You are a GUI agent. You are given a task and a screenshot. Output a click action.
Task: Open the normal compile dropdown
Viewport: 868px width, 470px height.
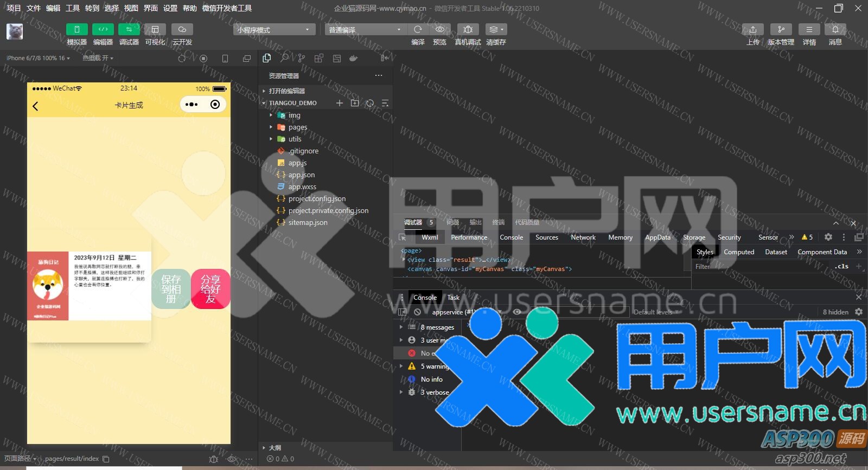(365, 30)
